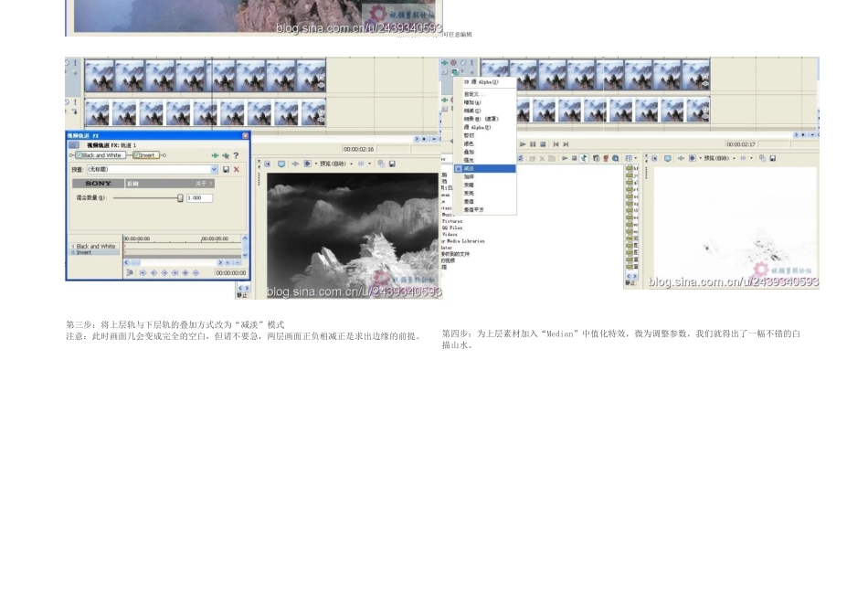The height and width of the screenshot is (614, 868).
Task: Click the red X delete preset icon
Action: [x=237, y=169]
